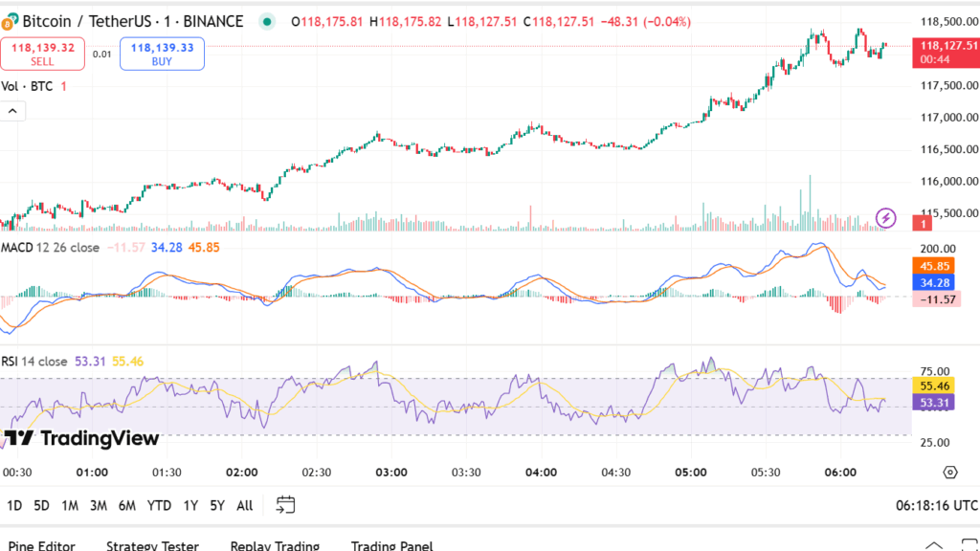Click the 06:18:16 UTC timezone clock
Image resolution: width=980 pixels, height=551 pixels.
pyautogui.click(x=937, y=505)
